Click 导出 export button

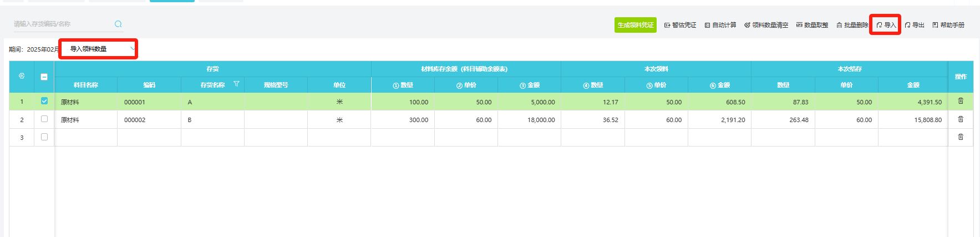[915, 25]
